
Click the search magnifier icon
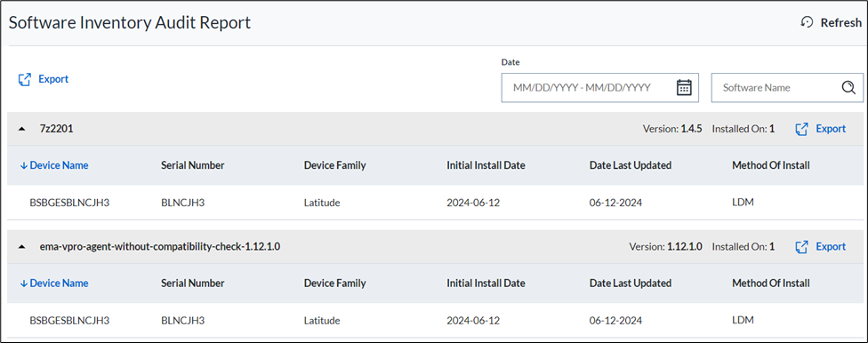click(x=848, y=87)
